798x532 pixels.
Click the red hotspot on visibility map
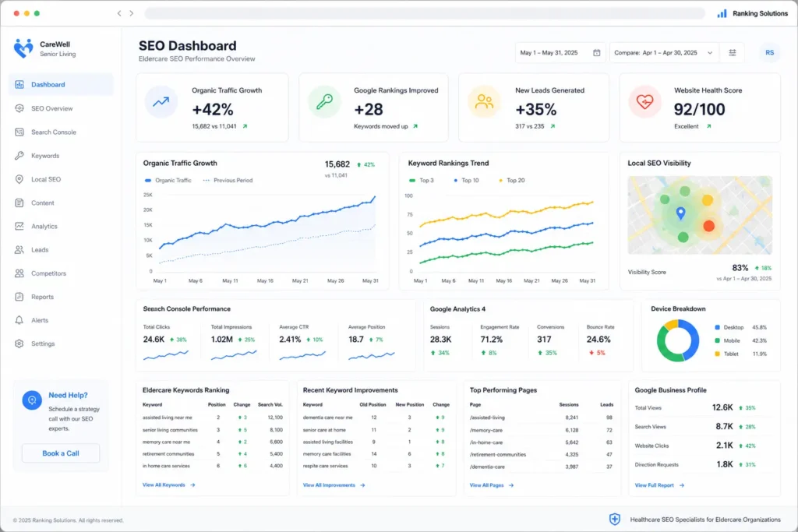[x=709, y=226]
